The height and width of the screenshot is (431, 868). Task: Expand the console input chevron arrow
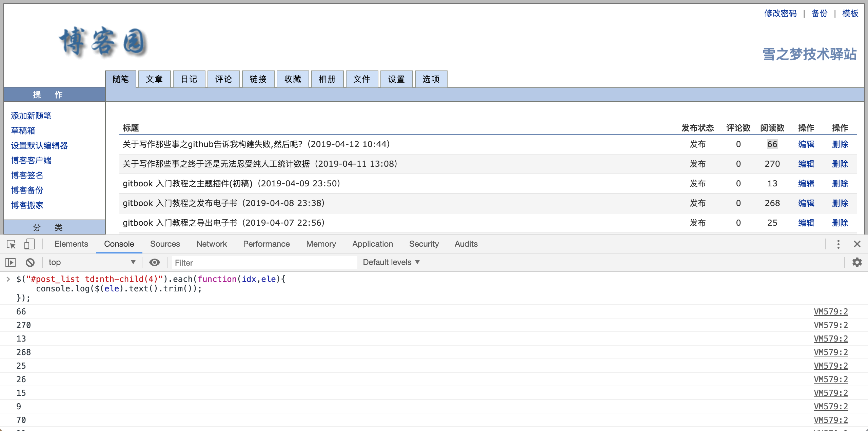[8, 279]
